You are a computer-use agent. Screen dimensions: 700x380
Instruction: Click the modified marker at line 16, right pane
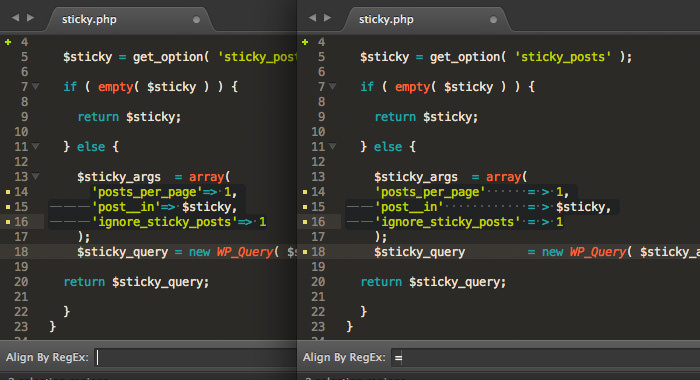[305, 222]
